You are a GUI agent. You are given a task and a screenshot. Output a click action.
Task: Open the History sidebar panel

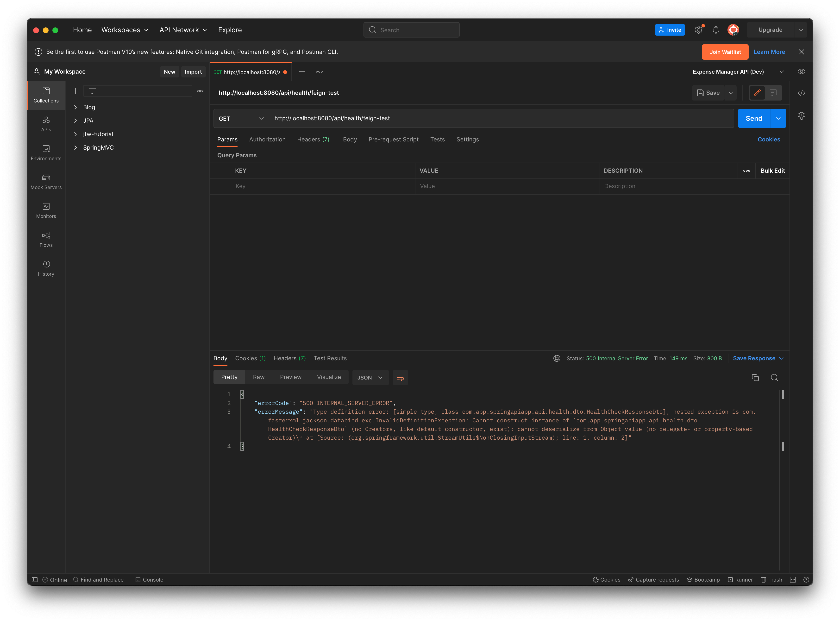pyautogui.click(x=46, y=268)
